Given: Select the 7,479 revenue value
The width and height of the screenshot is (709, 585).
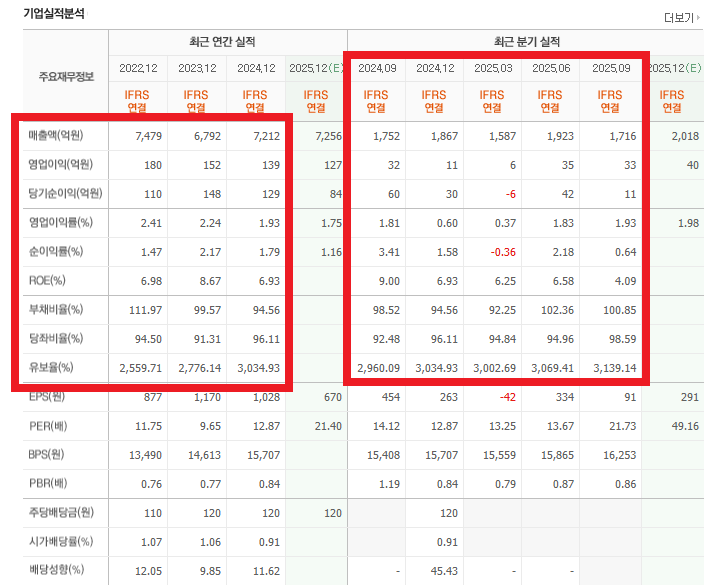Looking at the screenshot, I should click(147, 135).
